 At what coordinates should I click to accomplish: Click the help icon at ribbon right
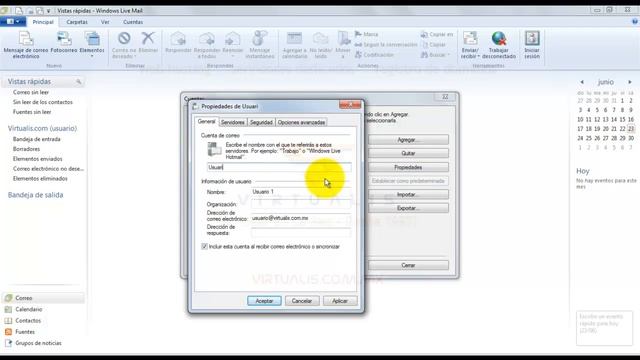[635, 22]
